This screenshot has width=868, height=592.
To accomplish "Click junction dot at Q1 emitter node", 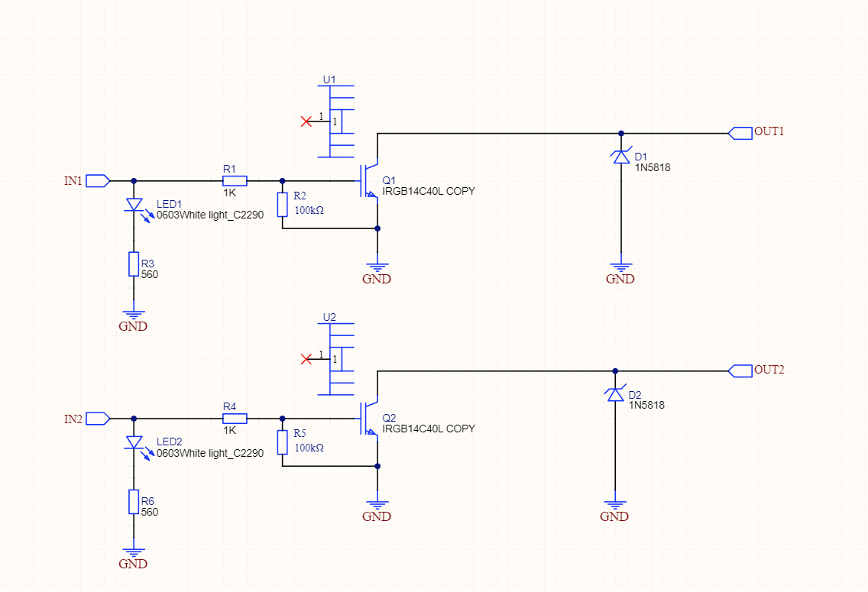I will coord(377,228).
